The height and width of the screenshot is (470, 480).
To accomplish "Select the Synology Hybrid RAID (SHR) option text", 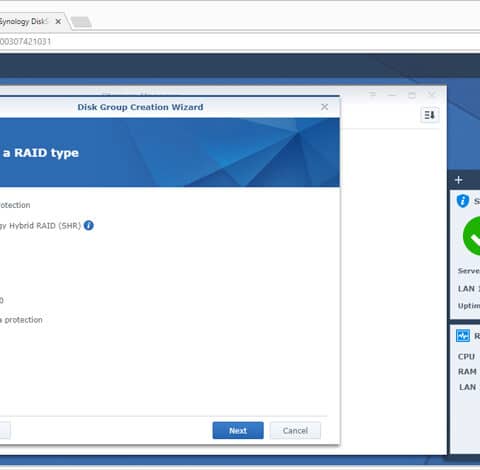I will point(40,226).
